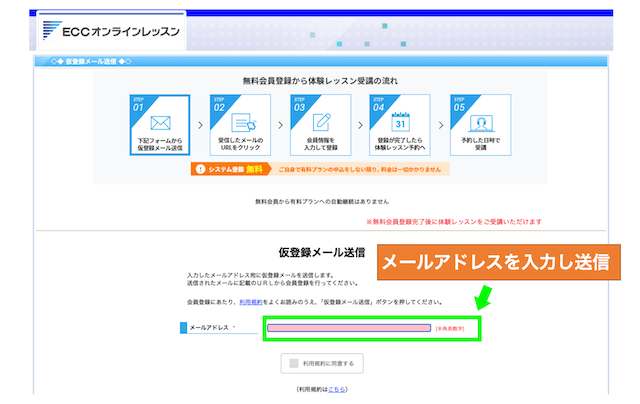Select the Step 04 calendar 31 icon
The height and width of the screenshot is (404, 640).
(400, 122)
